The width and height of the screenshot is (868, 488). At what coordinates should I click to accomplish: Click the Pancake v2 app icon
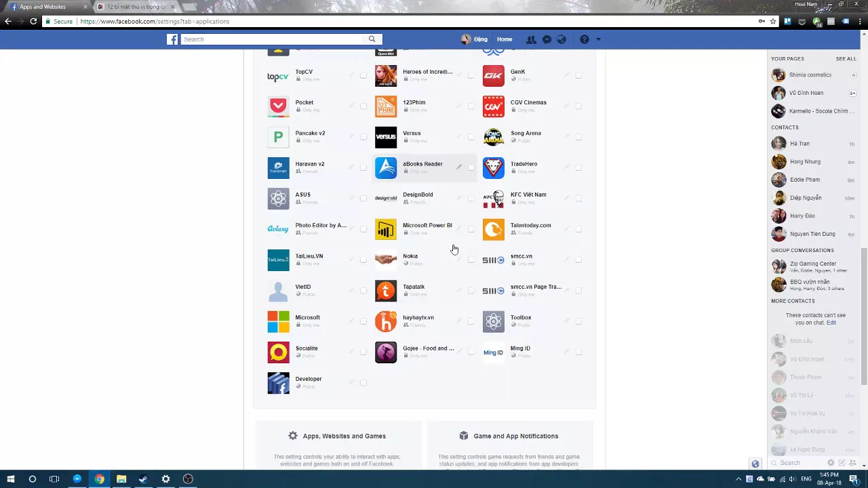tap(278, 137)
